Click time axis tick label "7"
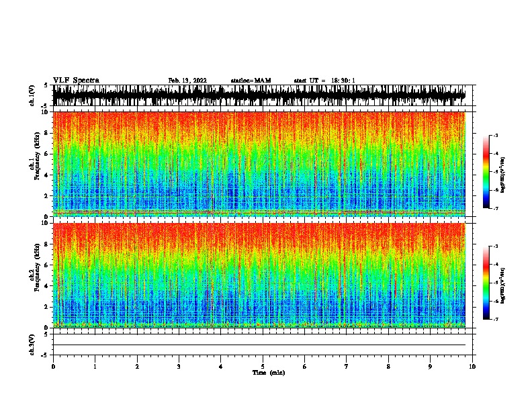The image size is (532, 411). pos(347,367)
